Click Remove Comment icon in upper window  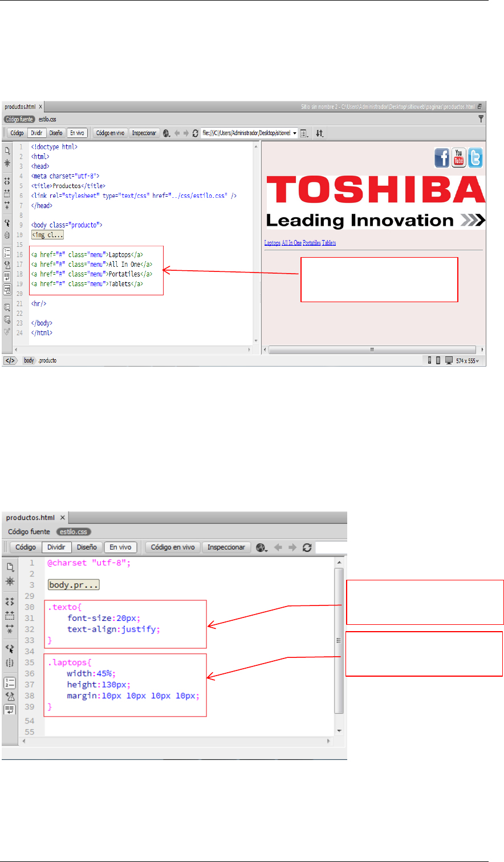pos(7,320)
